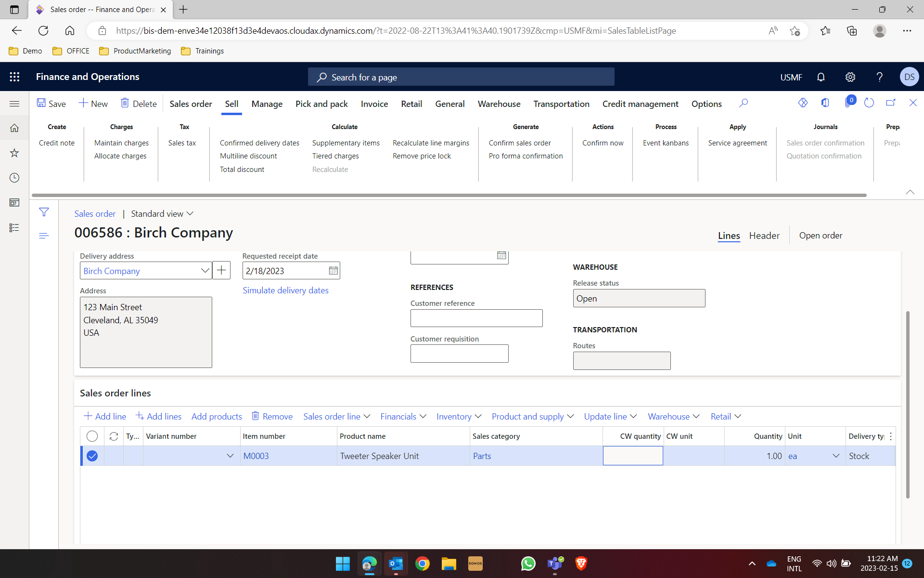924x578 pixels.
Task: Switch to Header view
Action: (764, 236)
